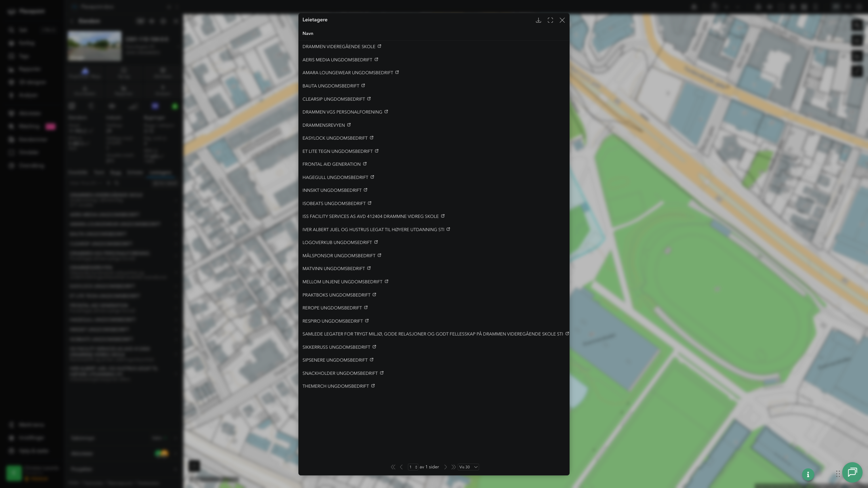This screenshot has height=488, width=868.
Task: Click THEMERCH UNGDOMSBEDRIFT name
Action: tap(336, 386)
